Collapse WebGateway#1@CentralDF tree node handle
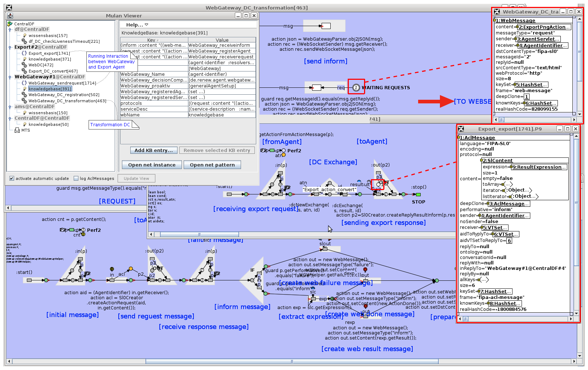The image size is (588, 370). (x=10, y=77)
